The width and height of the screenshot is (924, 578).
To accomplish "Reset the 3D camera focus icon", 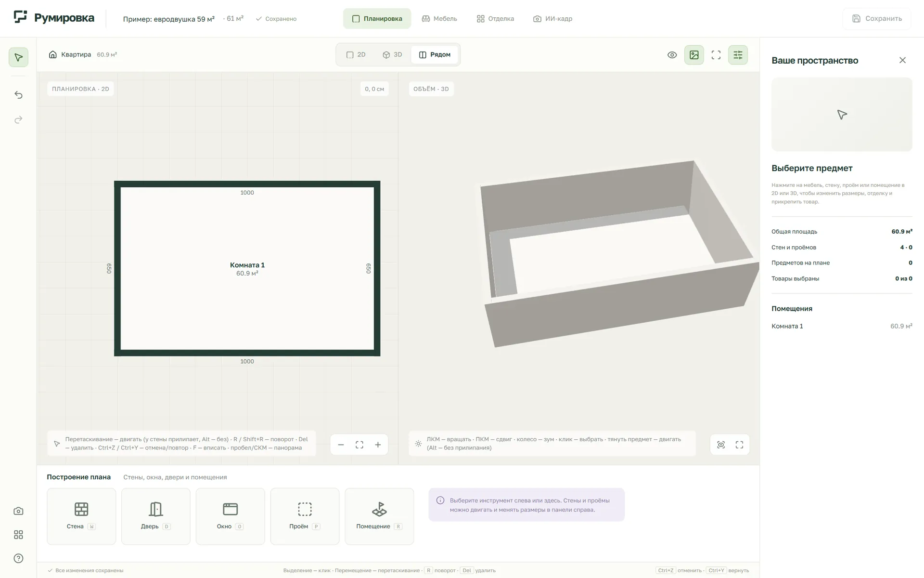I will coord(721,445).
